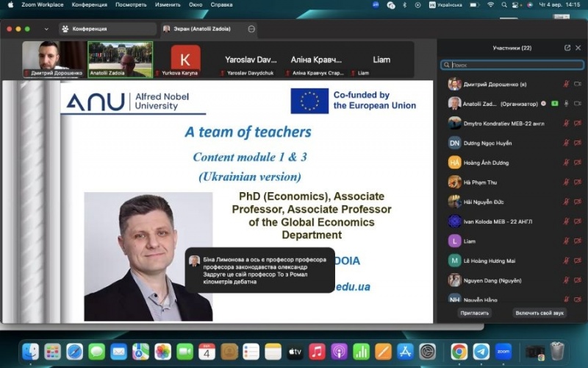
Task: Open the Apple menu
Action: point(10,5)
